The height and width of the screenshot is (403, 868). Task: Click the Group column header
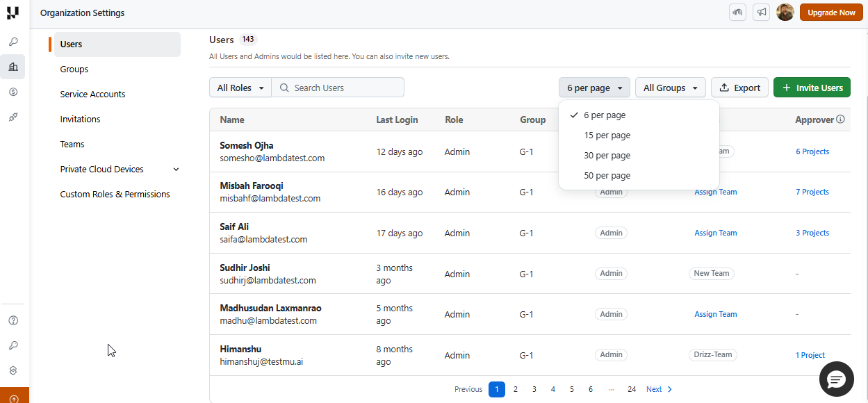(533, 120)
